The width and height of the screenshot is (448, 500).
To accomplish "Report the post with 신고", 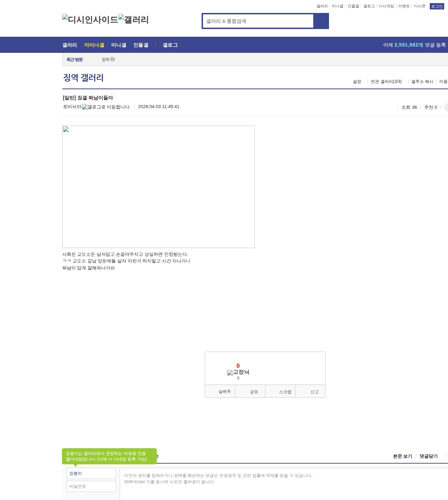I will (x=314, y=392).
